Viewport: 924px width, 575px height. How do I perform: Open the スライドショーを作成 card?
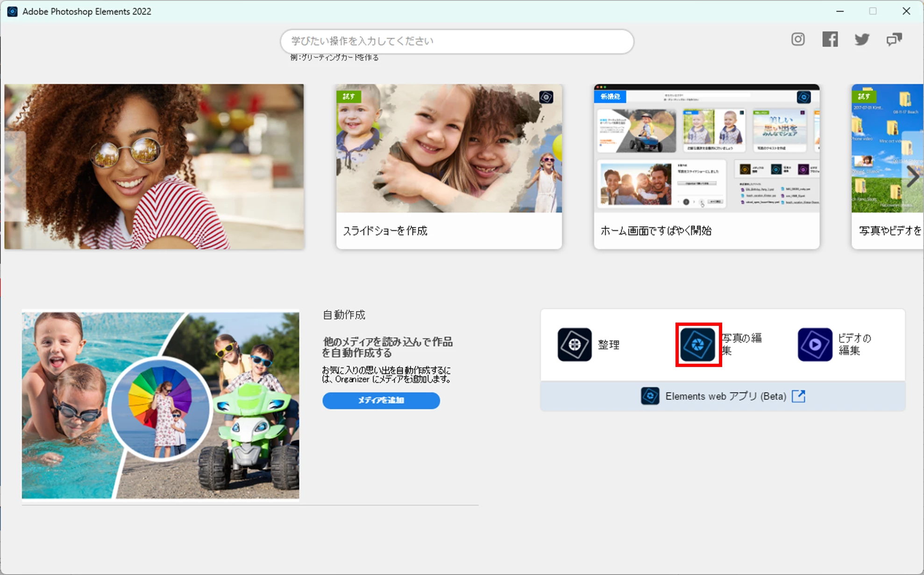coord(449,166)
